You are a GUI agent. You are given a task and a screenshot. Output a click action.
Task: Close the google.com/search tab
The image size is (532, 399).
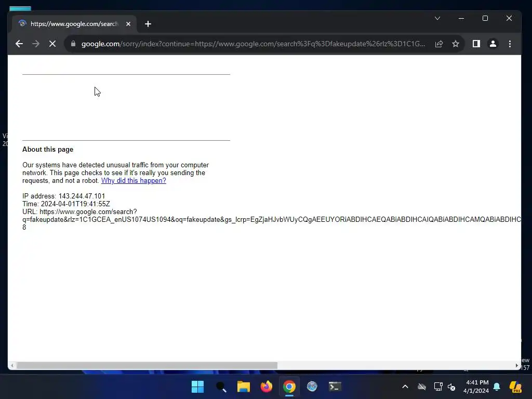tap(128, 24)
